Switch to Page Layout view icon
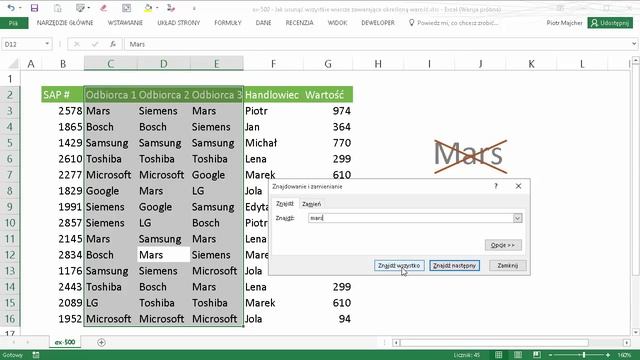The width and height of the screenshot is (640, 360). pos(518,355)
